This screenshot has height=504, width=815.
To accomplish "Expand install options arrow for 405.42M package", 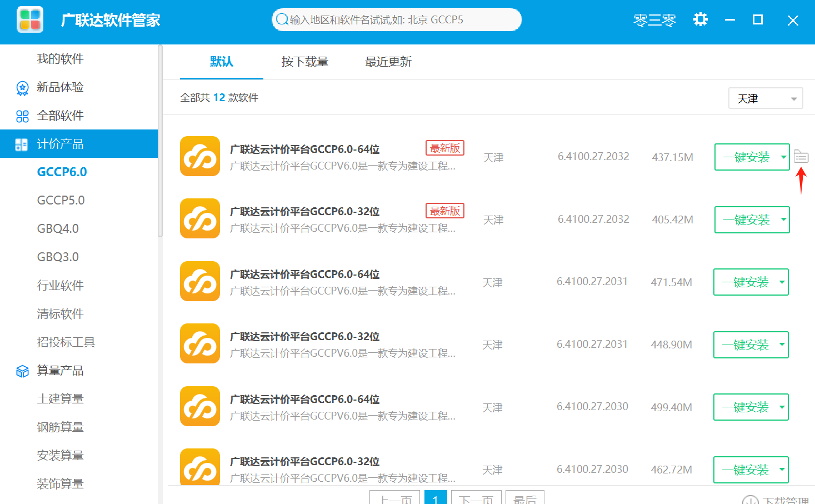I will 783,219.
